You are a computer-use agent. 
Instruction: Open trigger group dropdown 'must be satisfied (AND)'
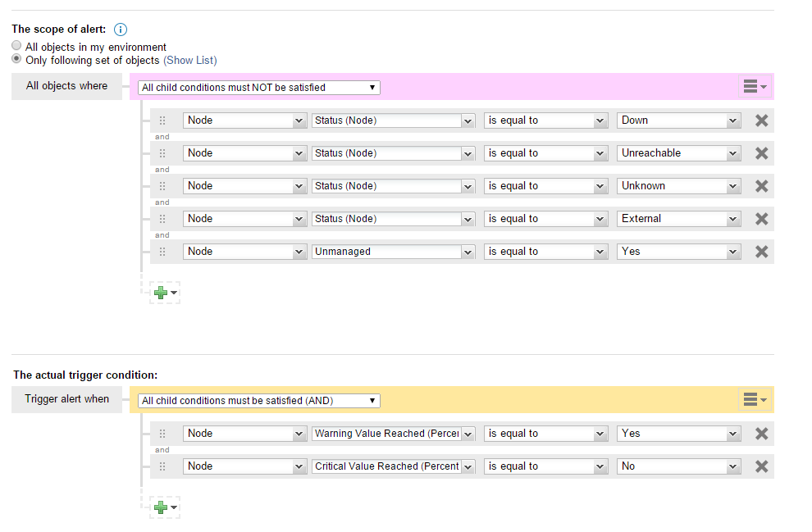tap(259, 401)
